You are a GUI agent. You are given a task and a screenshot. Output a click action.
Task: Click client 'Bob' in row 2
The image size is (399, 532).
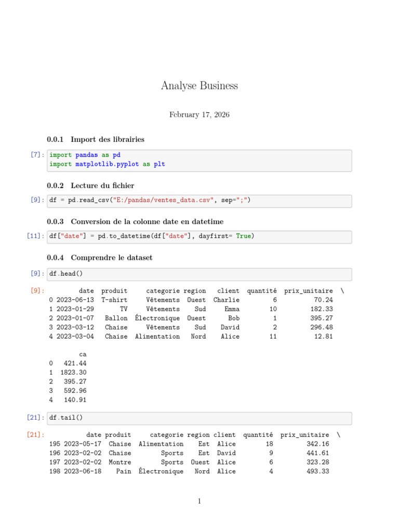point(234,318)
